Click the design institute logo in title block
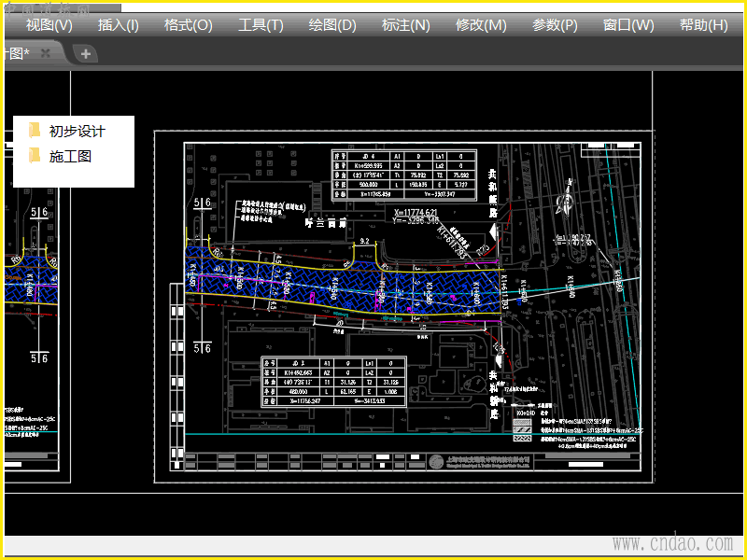 pos(436,461)
